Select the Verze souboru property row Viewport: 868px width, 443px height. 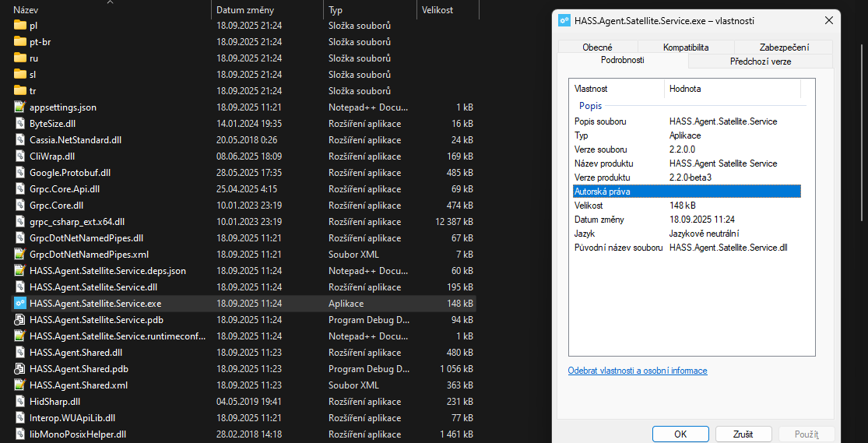[687, 149]
